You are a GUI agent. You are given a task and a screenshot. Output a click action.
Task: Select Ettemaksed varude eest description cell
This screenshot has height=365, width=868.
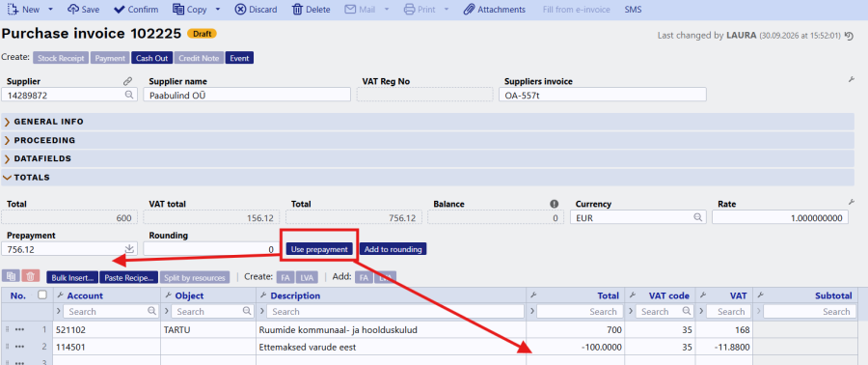point(391,347)
